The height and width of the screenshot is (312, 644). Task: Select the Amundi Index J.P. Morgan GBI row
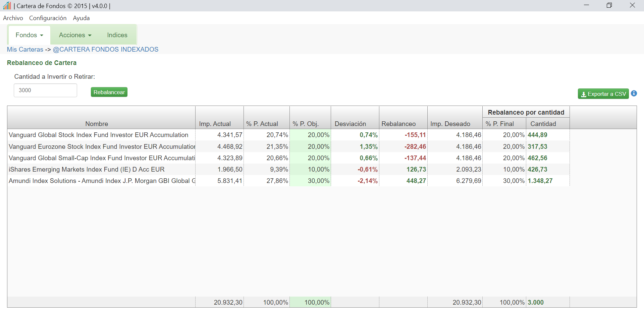(288, 181)
